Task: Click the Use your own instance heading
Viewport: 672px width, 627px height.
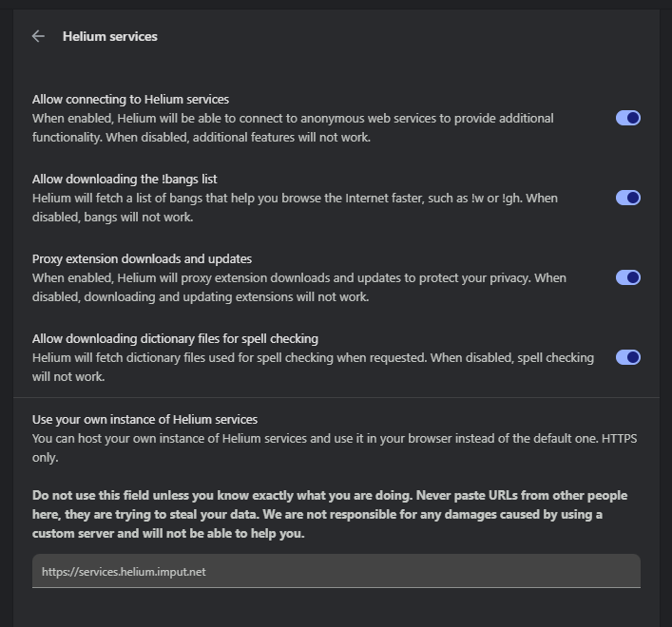Action: 144,419
